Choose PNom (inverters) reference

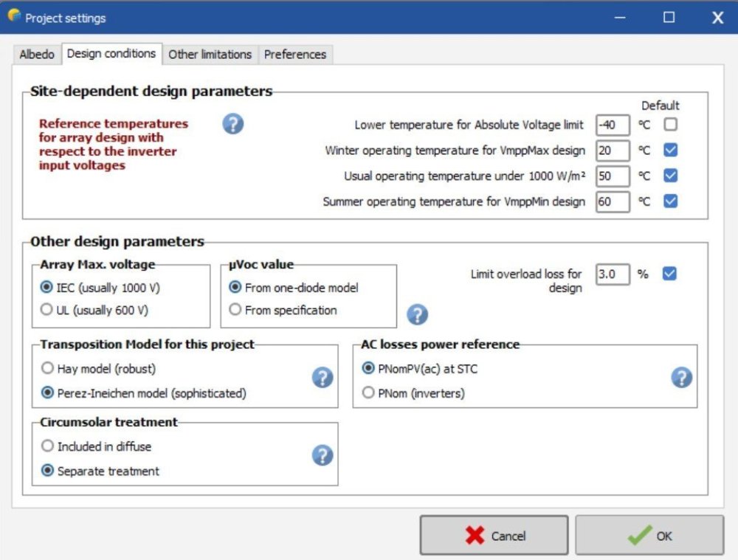(x=368, y=393)
